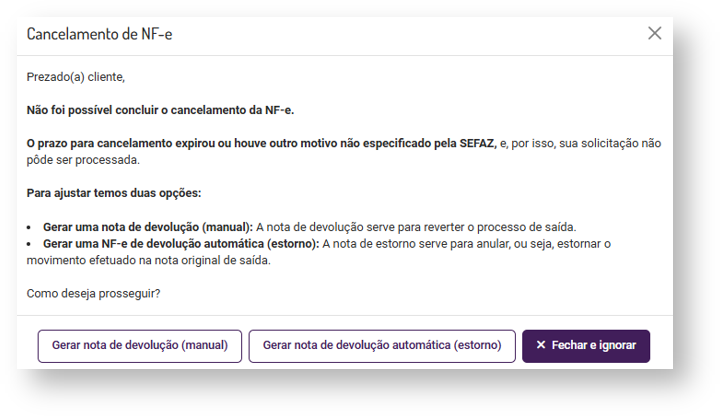Click the X icon inside Fechar e ignorar
721x417 pixels.
tap(541, 345)
